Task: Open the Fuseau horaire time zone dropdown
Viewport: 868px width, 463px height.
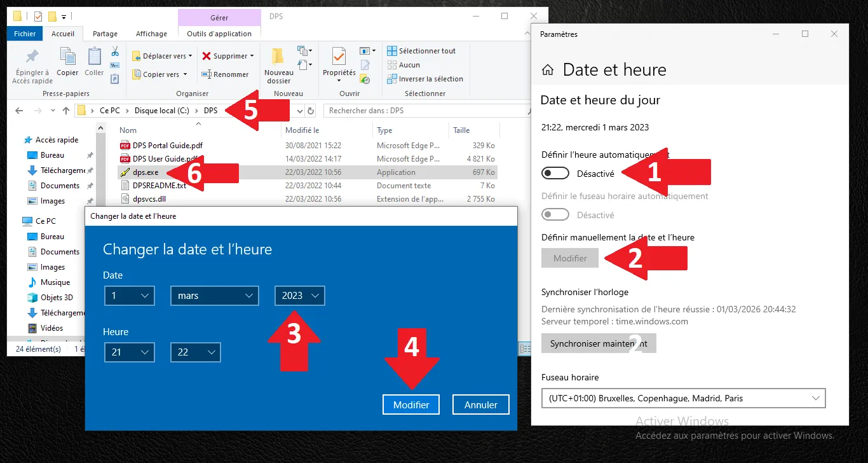Action: (683, 398)
